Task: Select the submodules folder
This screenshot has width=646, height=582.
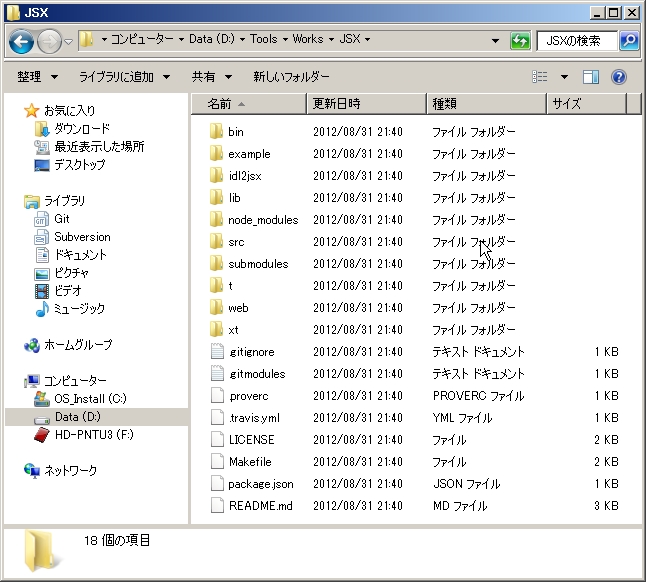Action: (x=258, y=264)
